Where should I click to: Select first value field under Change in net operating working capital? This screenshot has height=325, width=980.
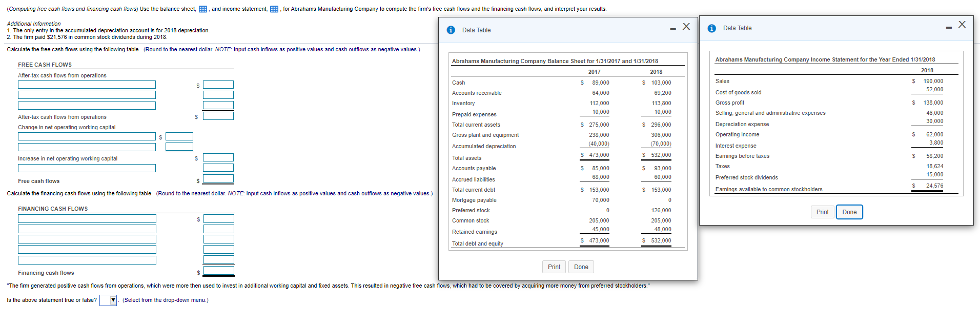[x=179, y=136]
